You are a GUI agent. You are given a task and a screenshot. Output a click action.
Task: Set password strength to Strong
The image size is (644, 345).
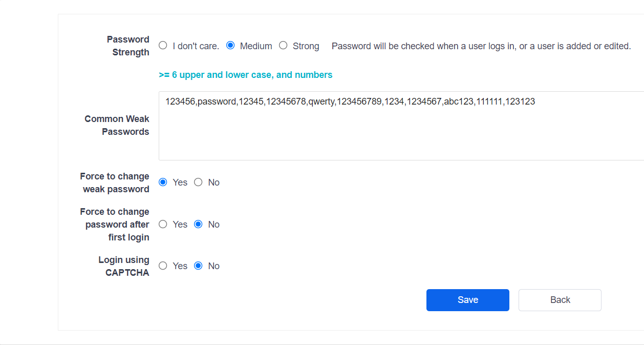283,46
